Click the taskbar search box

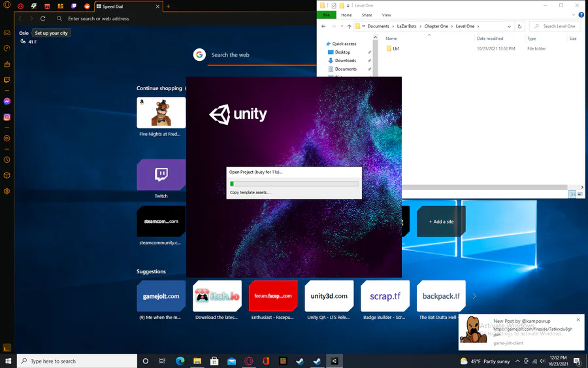point(77,361)
